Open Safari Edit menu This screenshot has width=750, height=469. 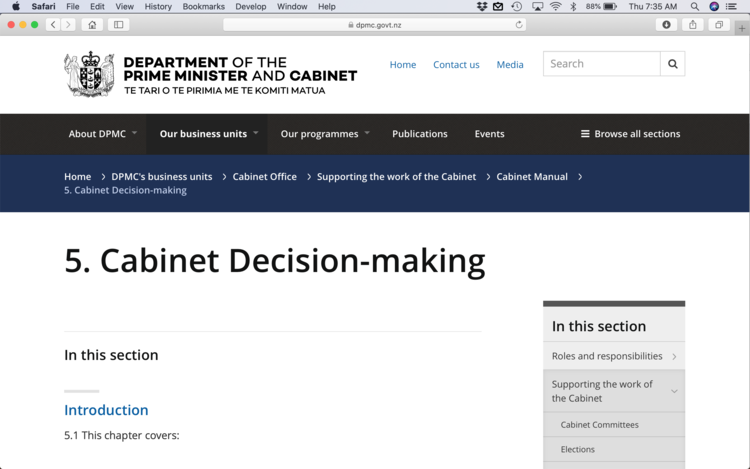coord(97,7)
